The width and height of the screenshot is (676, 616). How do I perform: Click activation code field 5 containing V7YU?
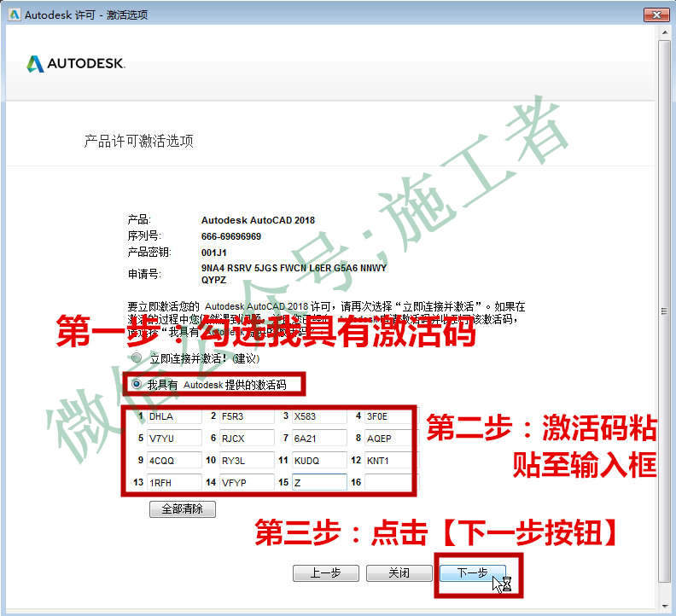click(x=174, y=439)
